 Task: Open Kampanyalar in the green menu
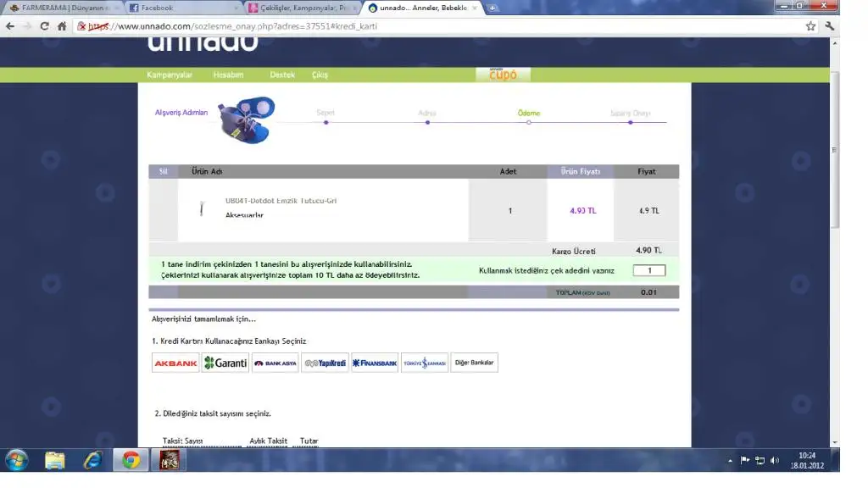pos(170,75)
